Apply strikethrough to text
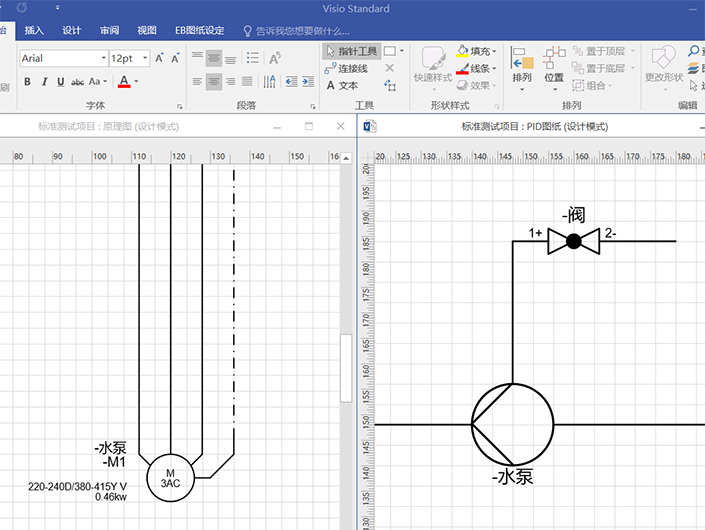Screen dimensions: 705x530 (78, 82)
